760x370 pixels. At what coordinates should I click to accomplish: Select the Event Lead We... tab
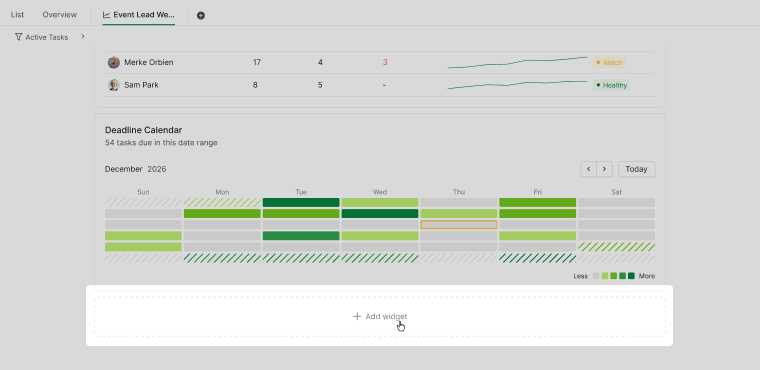[x=139, y=15]
